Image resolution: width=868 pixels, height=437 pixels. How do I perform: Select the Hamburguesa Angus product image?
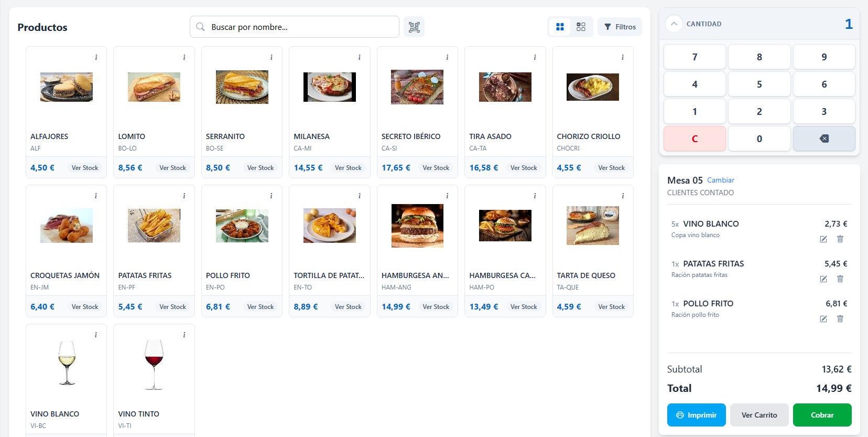pyautogui.click(x=417, y=226)
